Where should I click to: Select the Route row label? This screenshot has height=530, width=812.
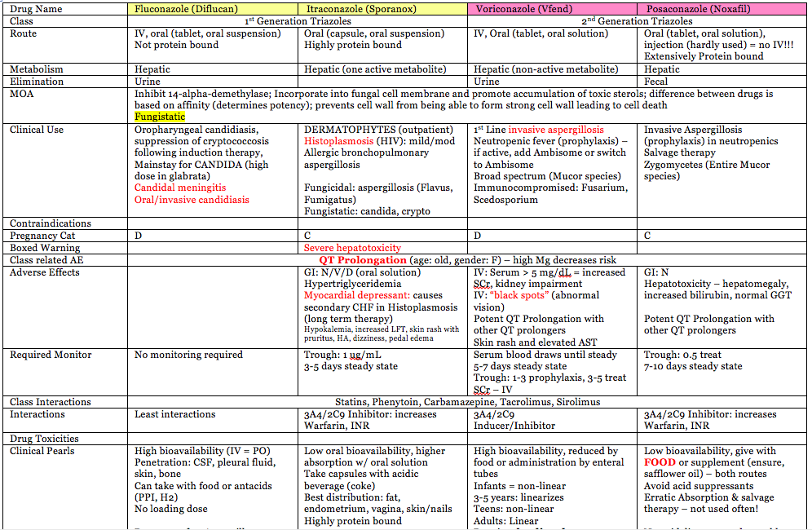tap(24, 33)
